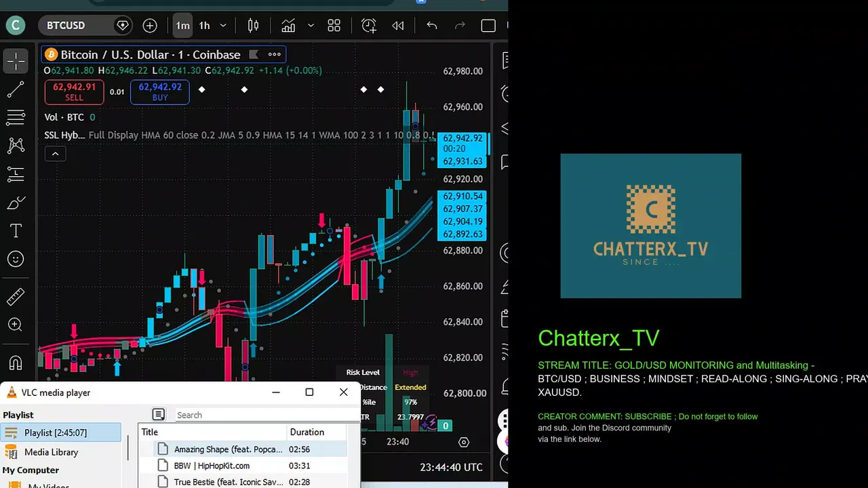868x488 pixels.
Task: Click the 62,980.00 price scale label
Action: [463, 71]
